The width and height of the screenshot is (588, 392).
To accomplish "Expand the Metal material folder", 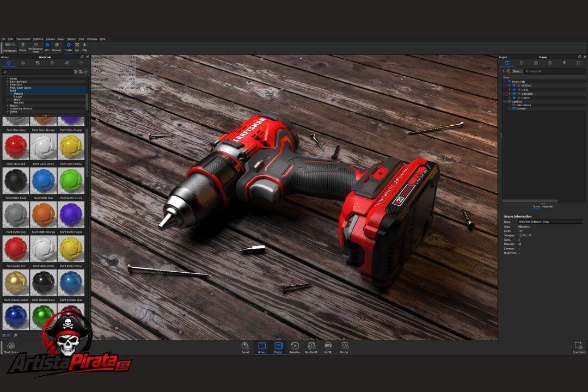I will [8, 79].
